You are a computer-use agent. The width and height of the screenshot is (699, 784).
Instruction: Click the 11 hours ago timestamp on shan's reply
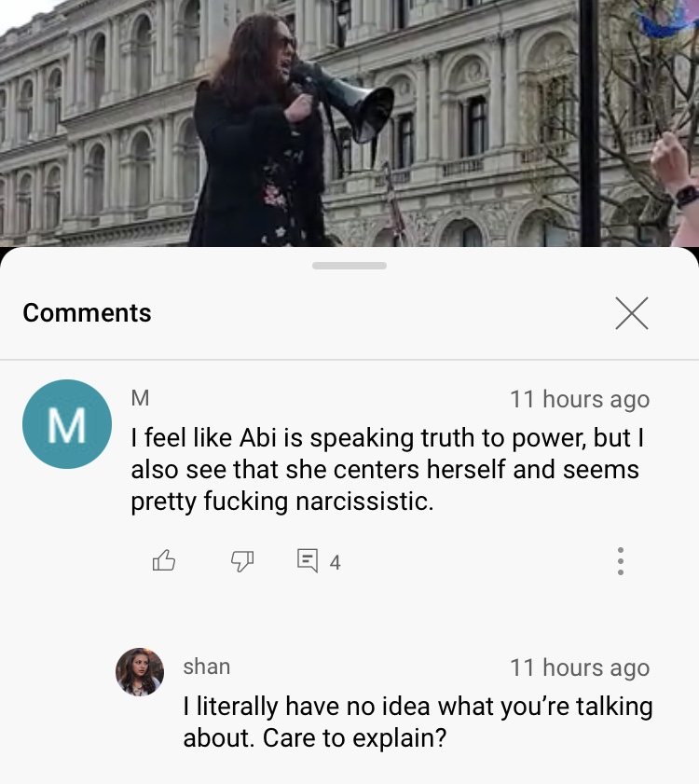[x=580, y=668]
